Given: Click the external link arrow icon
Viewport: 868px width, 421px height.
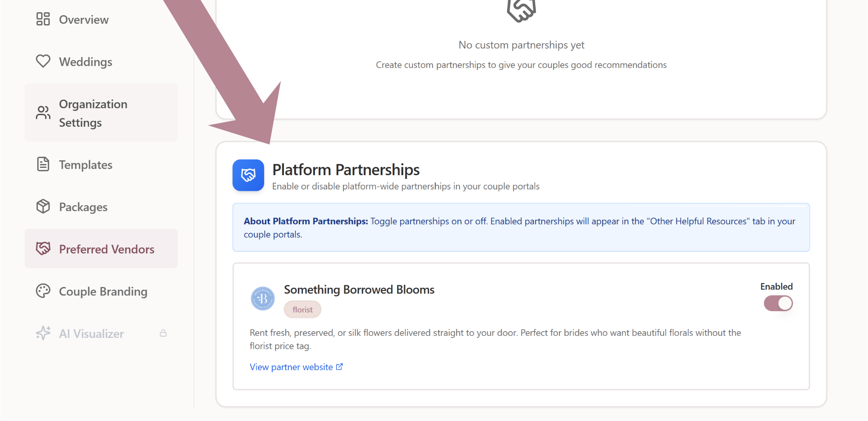Looking at the screenshot, I should click(339, 367).
